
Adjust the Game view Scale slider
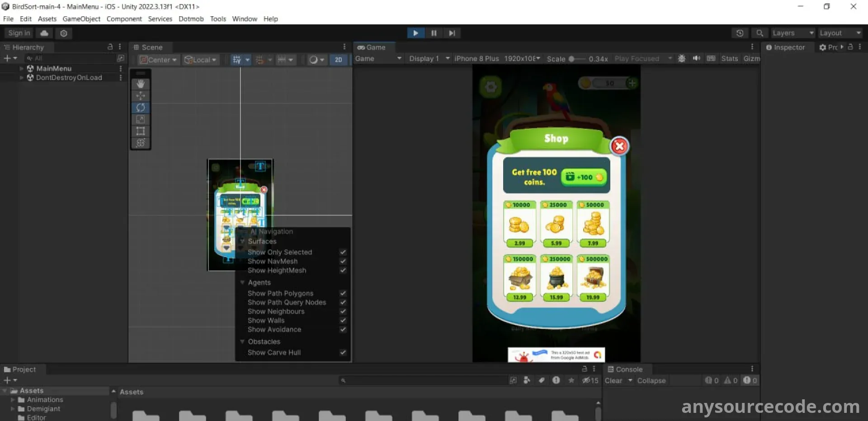(x=572, y=59)
